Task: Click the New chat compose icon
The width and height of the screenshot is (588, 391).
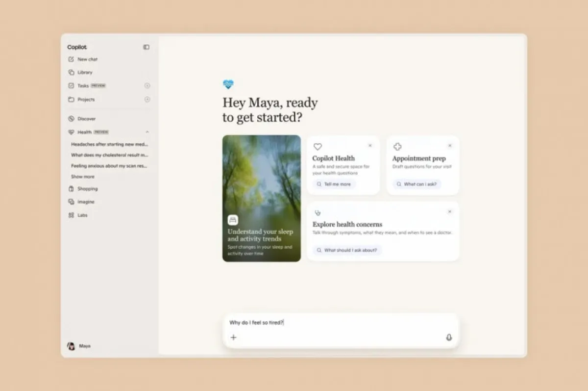Action: 71,59
